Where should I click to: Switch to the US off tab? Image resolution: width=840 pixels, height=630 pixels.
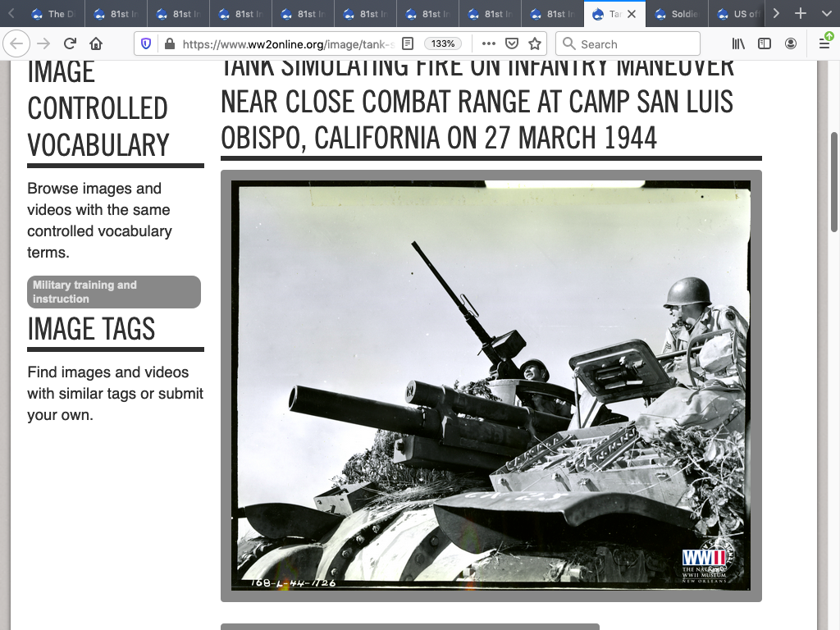tap(738, 14)
